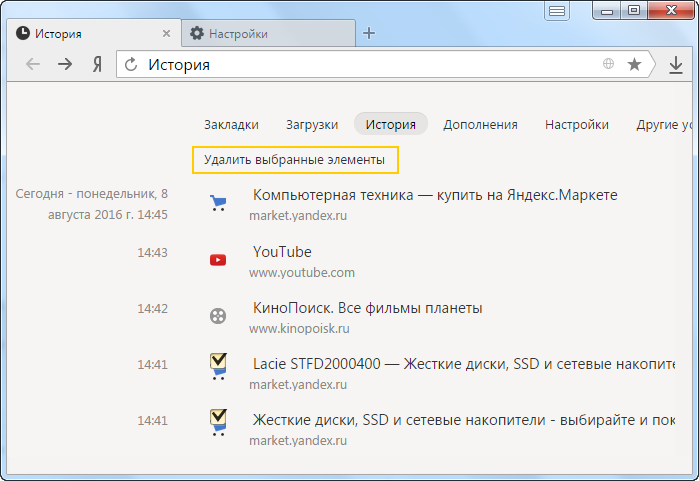Open Yandex home via the Я icon

[x=97, y=65]
